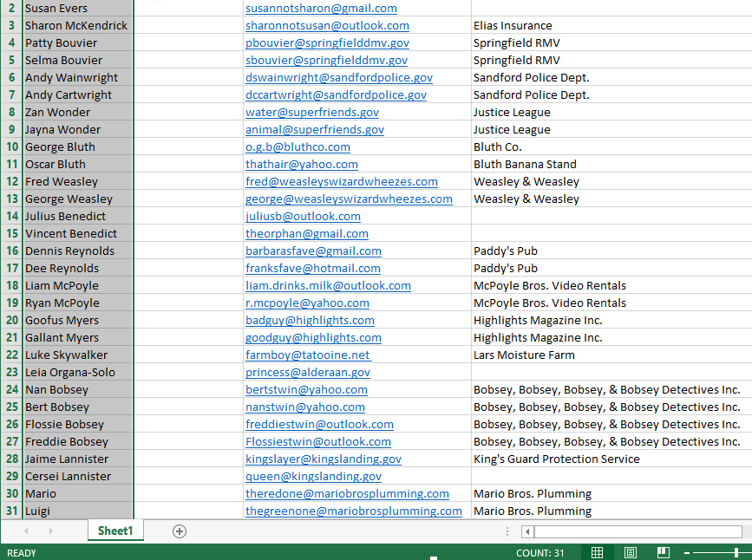Open pbouvier@springfielddmv.gov link
Viewport: 752px width, 560px height.
(327, 42)
